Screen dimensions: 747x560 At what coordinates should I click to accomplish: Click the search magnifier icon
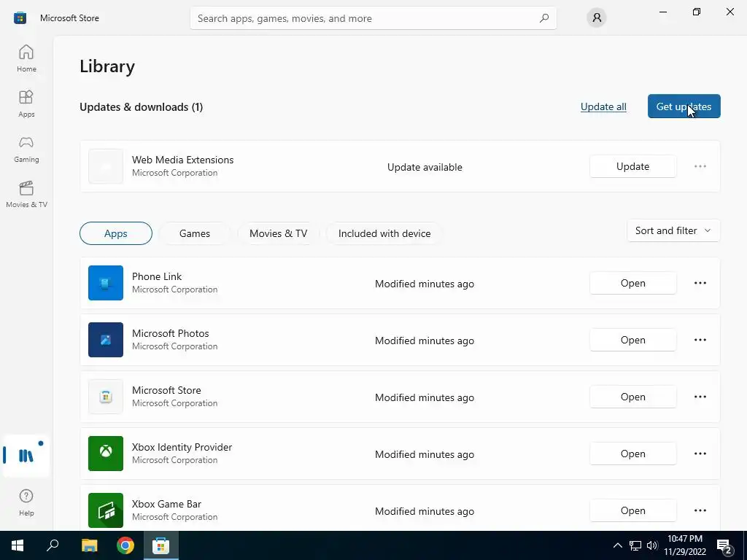pyautogui.click(x=544, y=18)
